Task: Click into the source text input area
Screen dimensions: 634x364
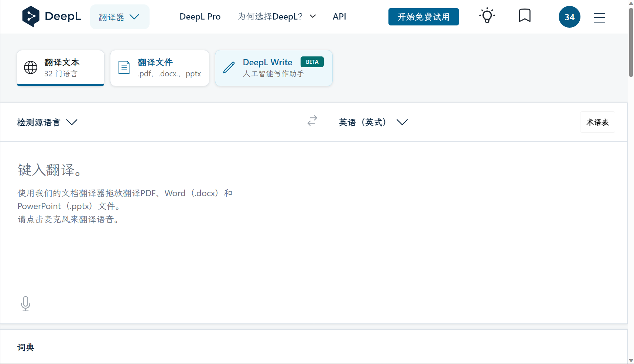Action: (x=157, y=232)
